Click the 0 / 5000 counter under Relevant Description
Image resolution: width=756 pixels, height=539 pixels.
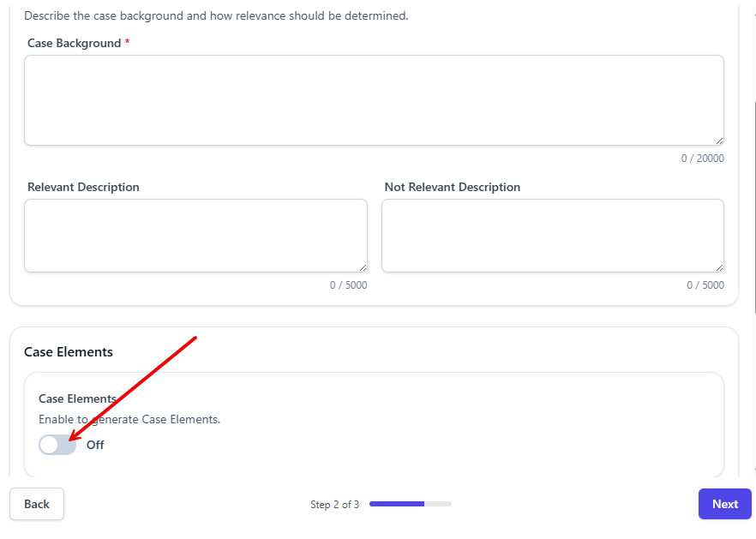click(347, 284)
